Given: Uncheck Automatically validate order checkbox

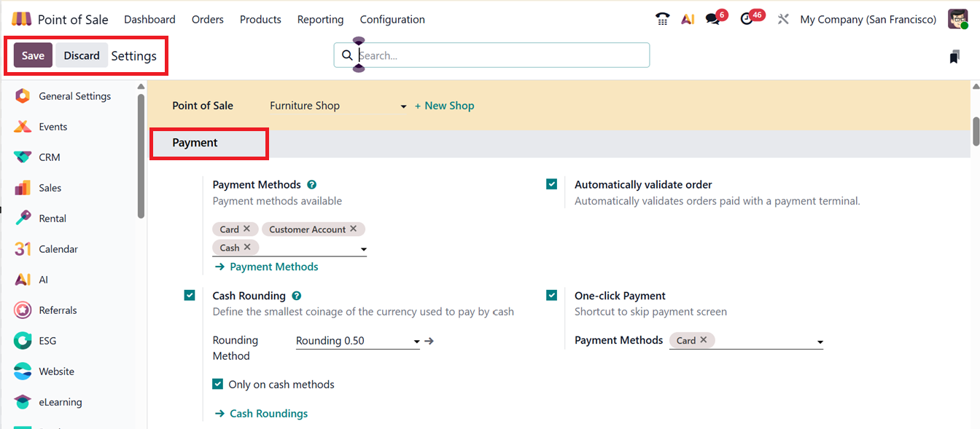Looking at the screenshot, I should 552,184.
